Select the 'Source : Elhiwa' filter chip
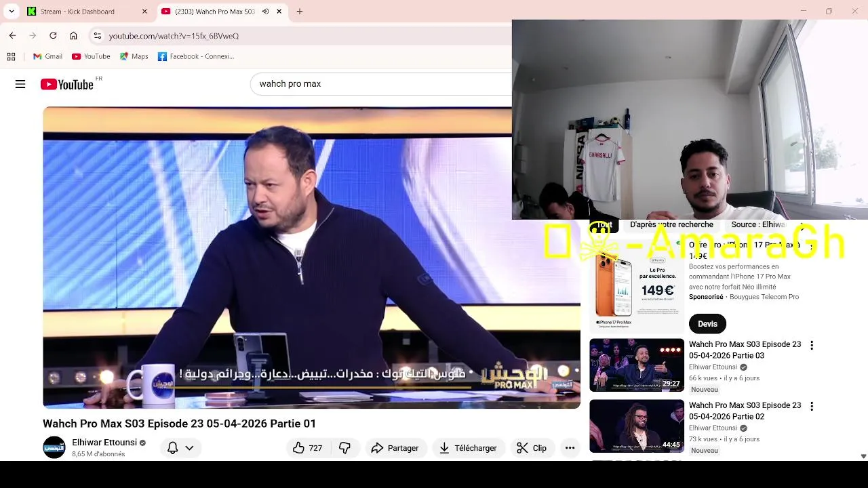This screenshot has width=868, height=488. 758,224
